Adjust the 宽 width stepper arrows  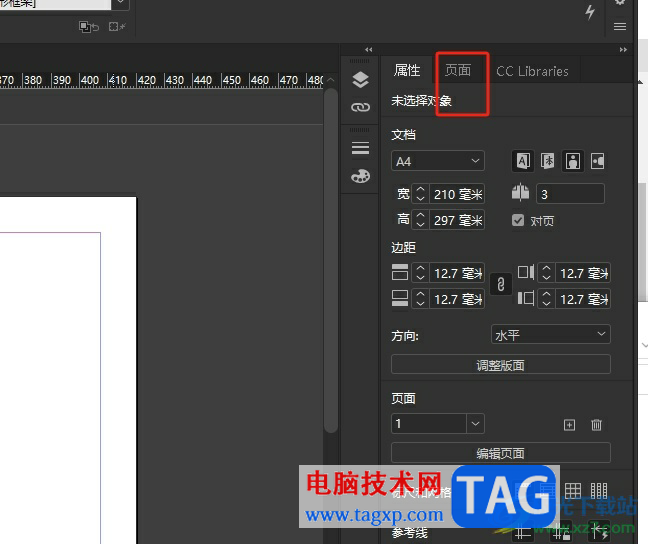pos(420,194)
